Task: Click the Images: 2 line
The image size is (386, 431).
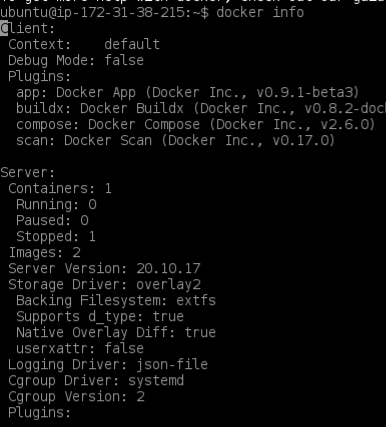Action: (44, 253)
